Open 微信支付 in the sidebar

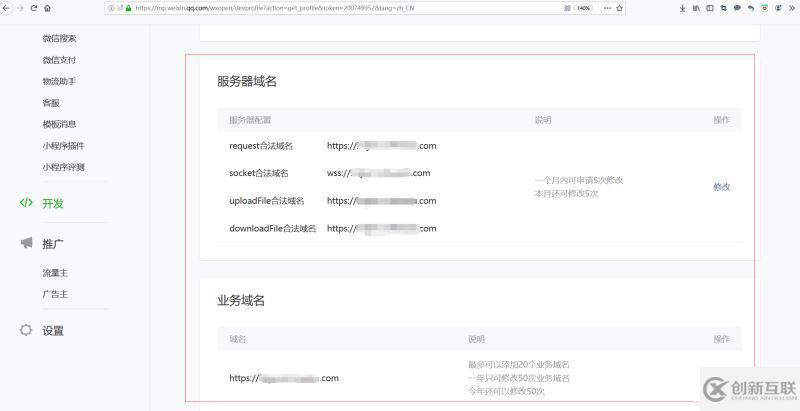pos(59,60)
